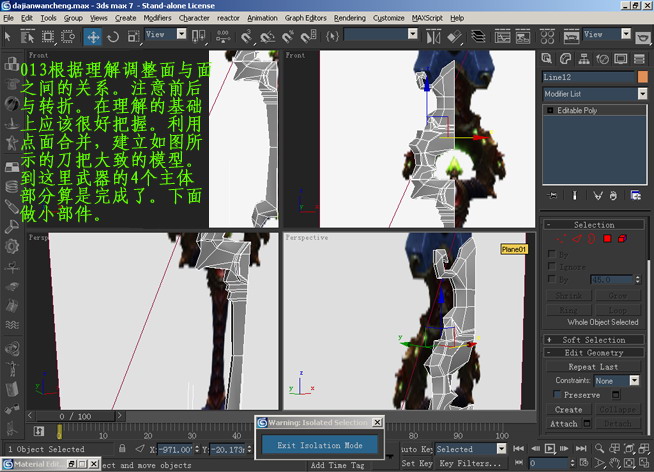Click the Play Animation button
Screen dimensions: 654x472
pyautogui.click(x=551, y=450)
